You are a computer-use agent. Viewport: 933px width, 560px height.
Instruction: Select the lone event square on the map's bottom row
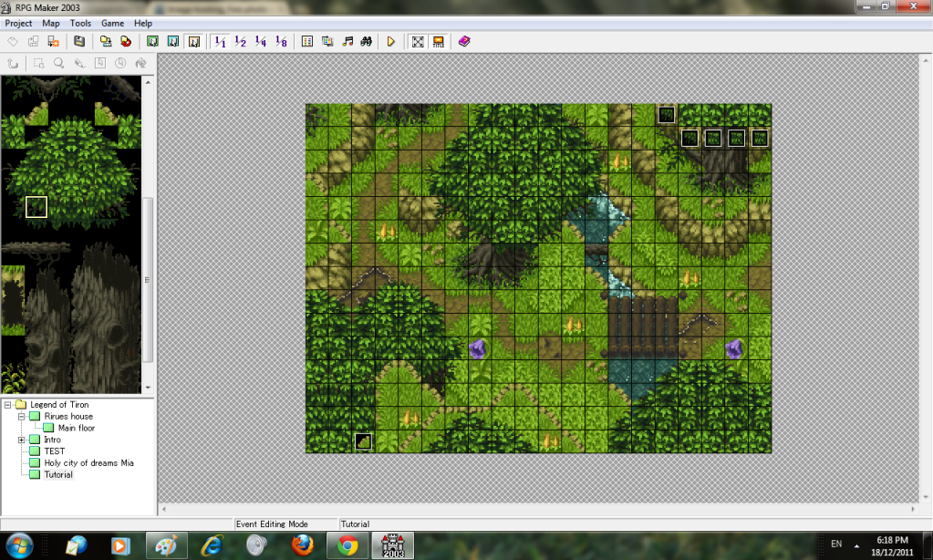tap(363, 441)
